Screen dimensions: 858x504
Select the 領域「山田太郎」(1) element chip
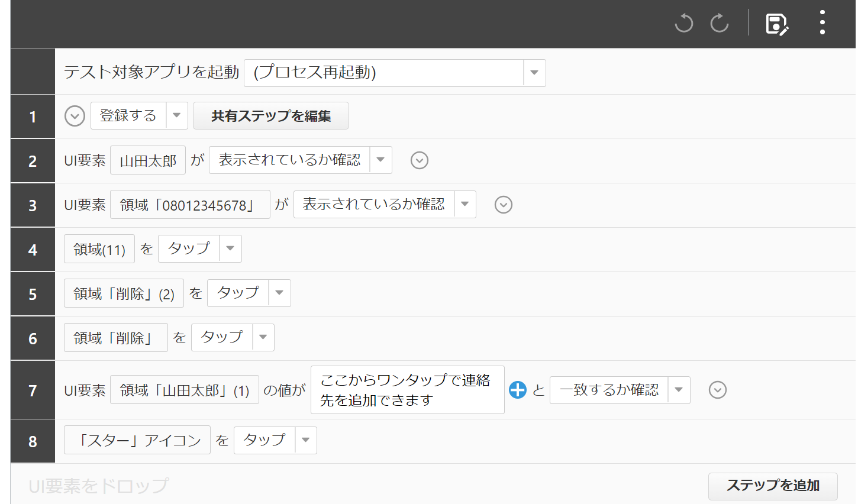coord(185,390)
